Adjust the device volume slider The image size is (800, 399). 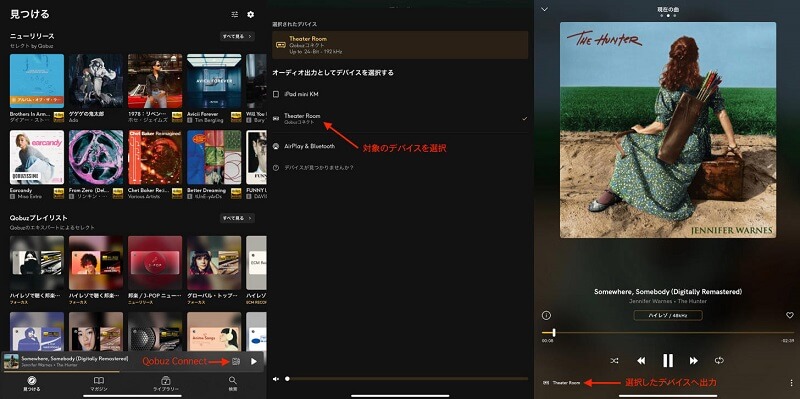pyautogui.click(x=407, y=379)
